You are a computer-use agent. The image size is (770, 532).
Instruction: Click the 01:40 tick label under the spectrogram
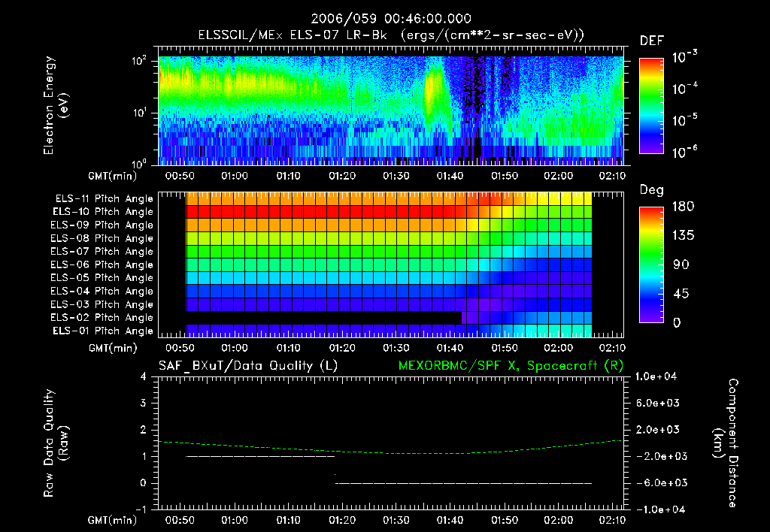pos(450,176)
